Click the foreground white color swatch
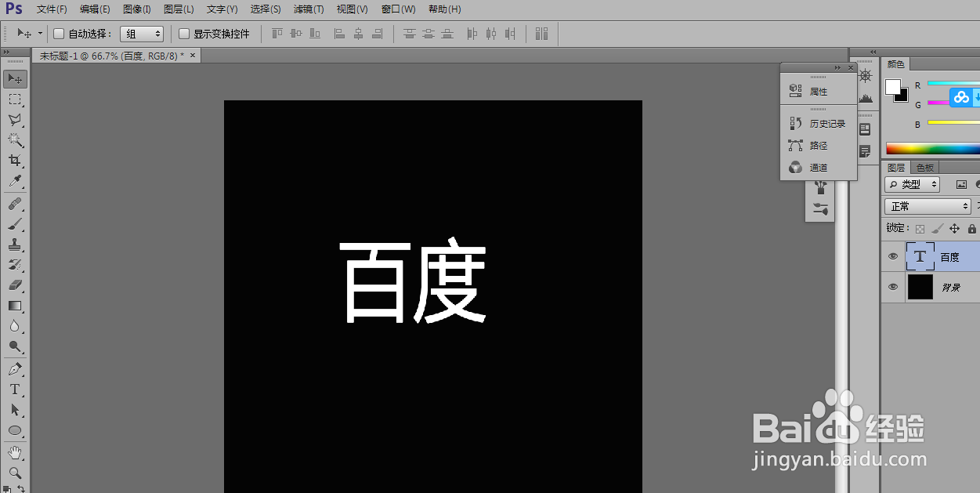 coord(891,86)
